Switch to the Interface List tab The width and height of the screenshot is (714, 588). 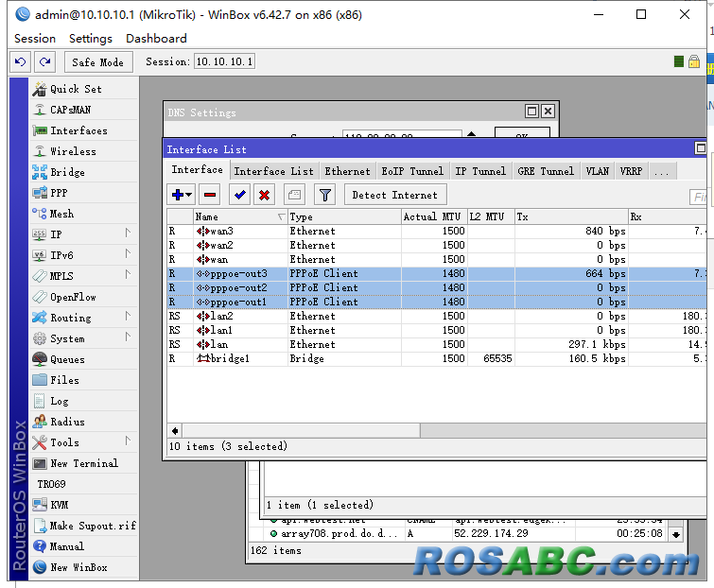coord(273,171)
